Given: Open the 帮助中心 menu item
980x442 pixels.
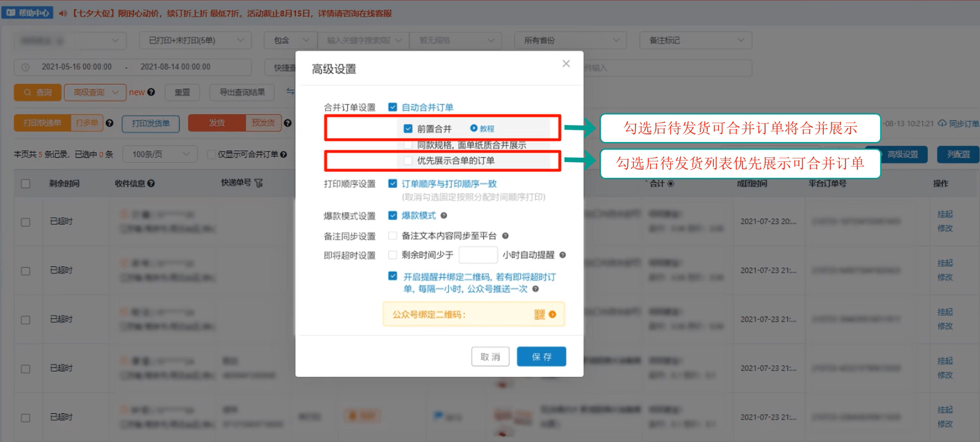Looking at the screenshot, I should [x=28, y=12].
